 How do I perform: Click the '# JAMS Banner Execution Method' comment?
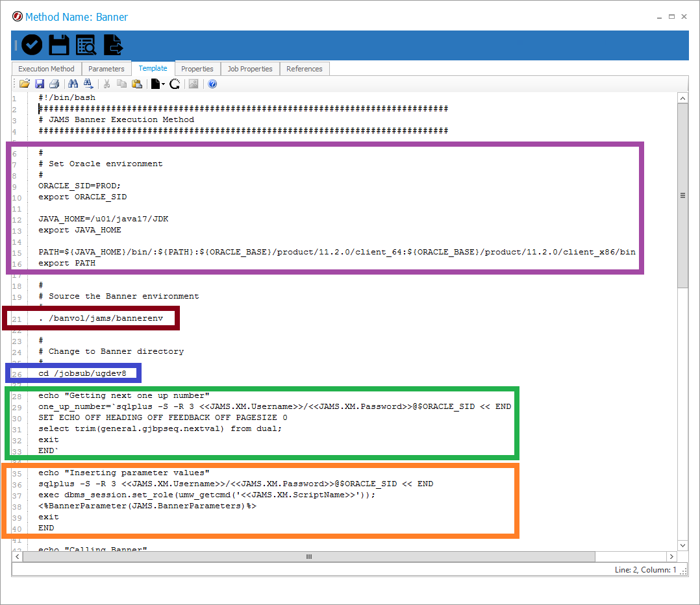[116, 119]
